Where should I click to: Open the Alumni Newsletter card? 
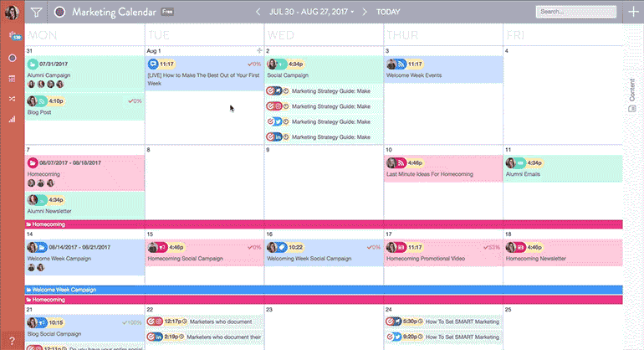click(x=85, y=206)
